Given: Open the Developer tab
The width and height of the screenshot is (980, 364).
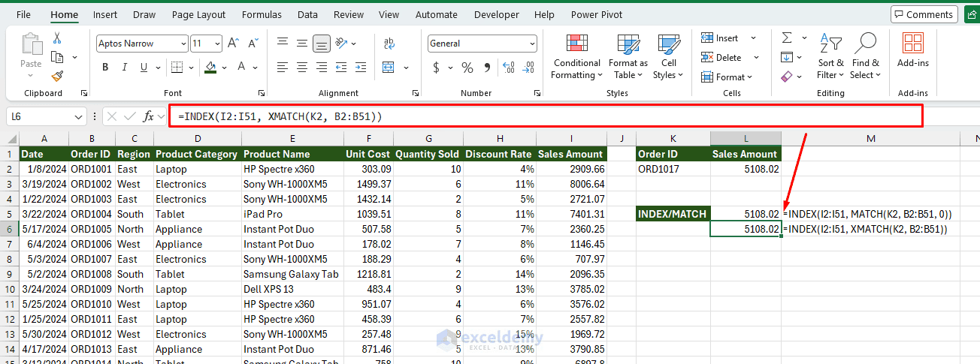Looking at the screenshot, I should [x=497, y=14].
